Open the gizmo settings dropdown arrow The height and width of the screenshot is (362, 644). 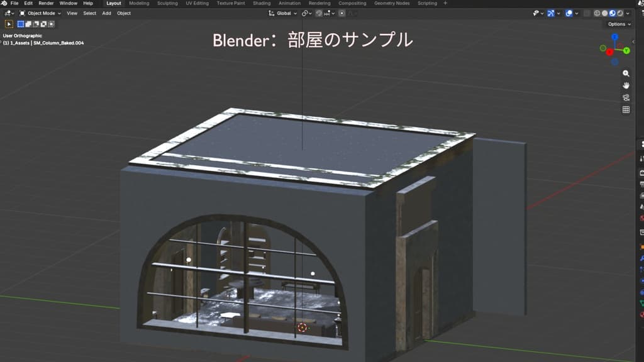[x=558, y=13]
